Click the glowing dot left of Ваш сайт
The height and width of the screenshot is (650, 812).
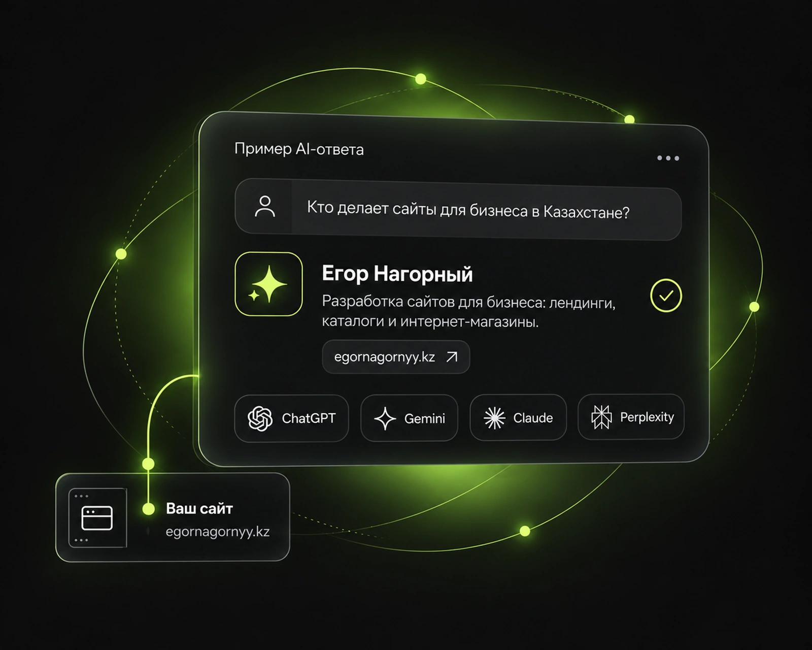point(148,509)
